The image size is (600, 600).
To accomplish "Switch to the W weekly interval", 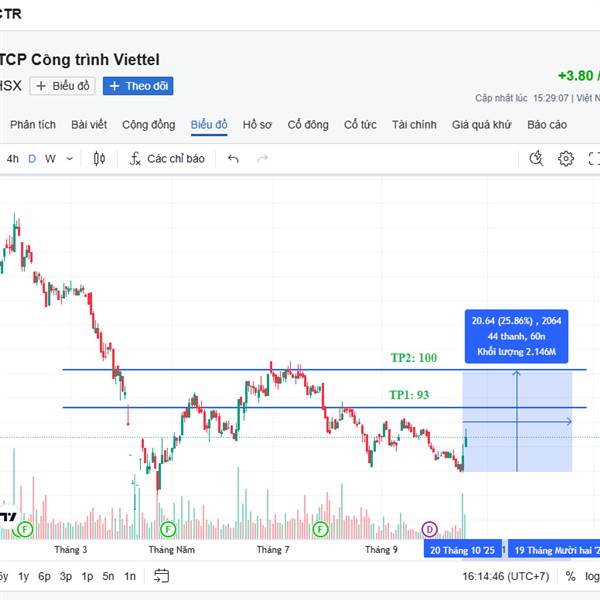I will click(50, 158).
